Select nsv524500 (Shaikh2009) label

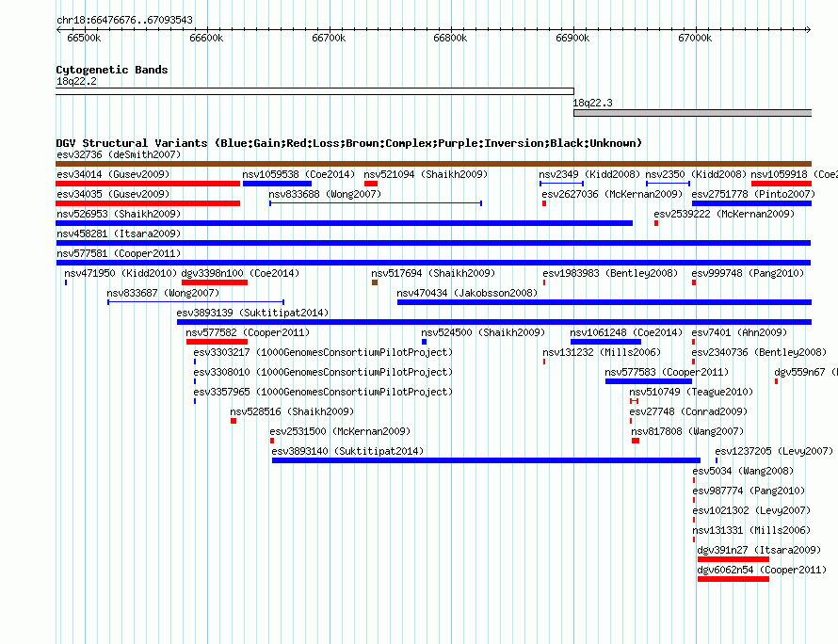(483, 332)
